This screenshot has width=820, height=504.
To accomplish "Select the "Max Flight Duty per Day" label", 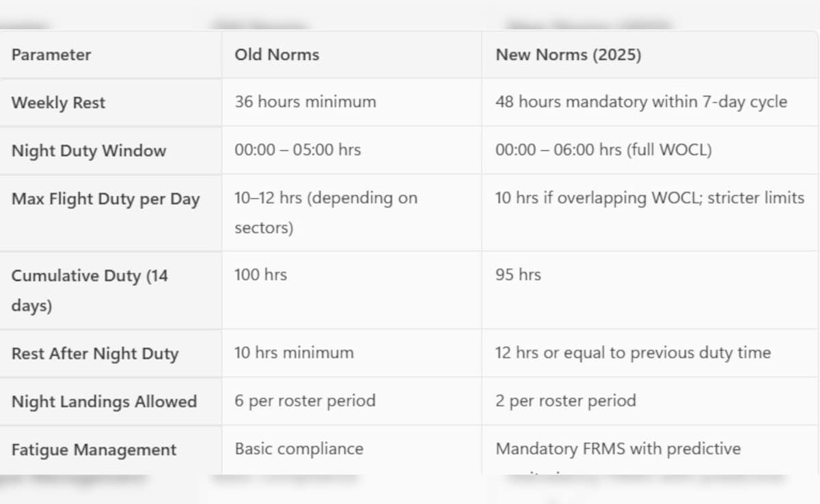I will coord(106,199).
